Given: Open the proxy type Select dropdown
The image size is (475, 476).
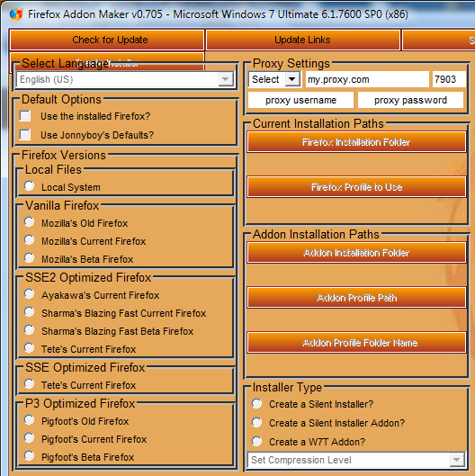Looking at the screenshot, I should [x=274, y=79].
